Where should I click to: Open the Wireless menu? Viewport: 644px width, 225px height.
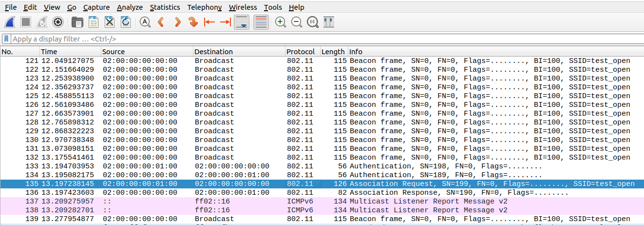pyautogui.click(x=243, y=7)
